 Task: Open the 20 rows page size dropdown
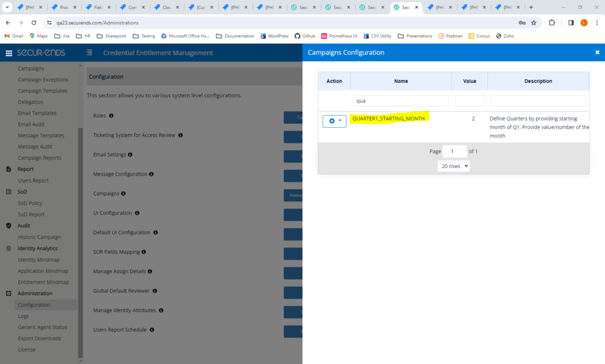tap(454, 166)
